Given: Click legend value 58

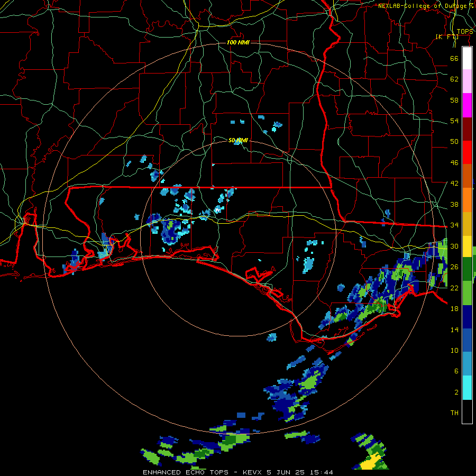Looking at the screenshot, I should click(454, 100).
